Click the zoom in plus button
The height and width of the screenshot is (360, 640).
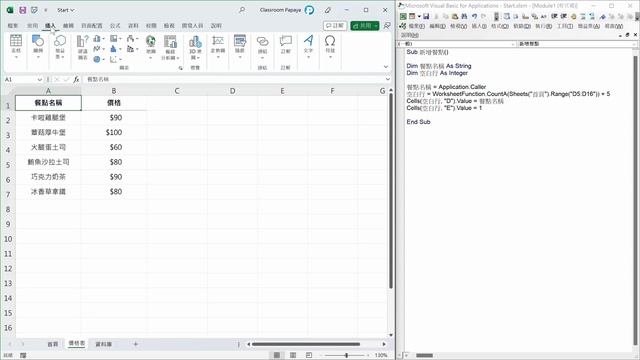click(x=368, y=356)
